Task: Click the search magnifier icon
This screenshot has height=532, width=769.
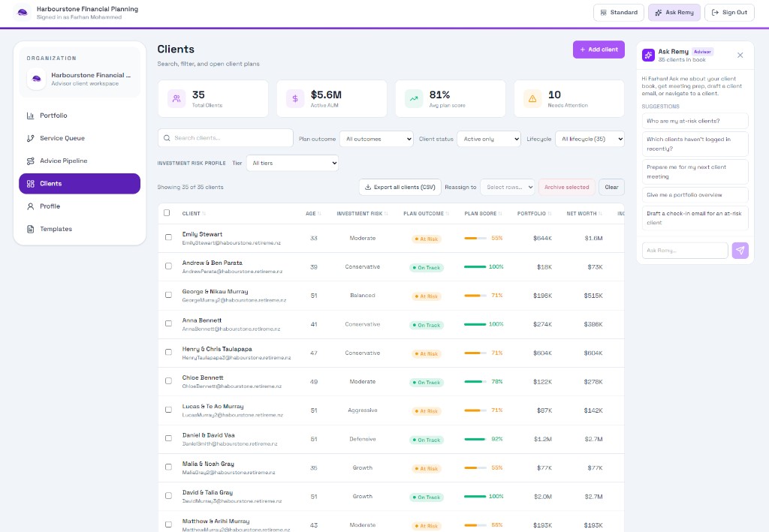Action: [167, 138]
